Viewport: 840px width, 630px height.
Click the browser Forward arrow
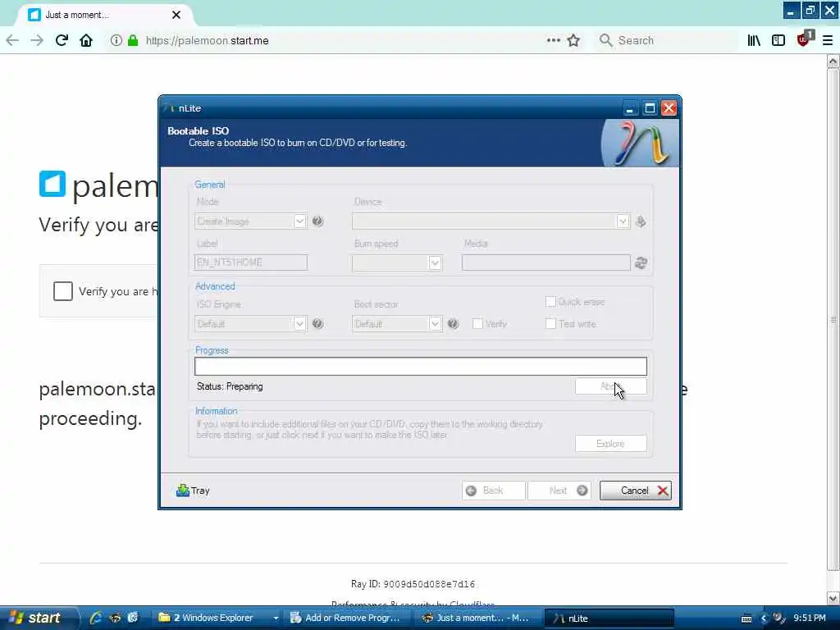pyautogui.click(x=36, y=40)
